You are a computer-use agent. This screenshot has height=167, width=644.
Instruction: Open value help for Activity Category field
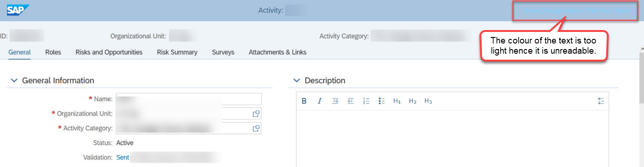click(255, 128)
